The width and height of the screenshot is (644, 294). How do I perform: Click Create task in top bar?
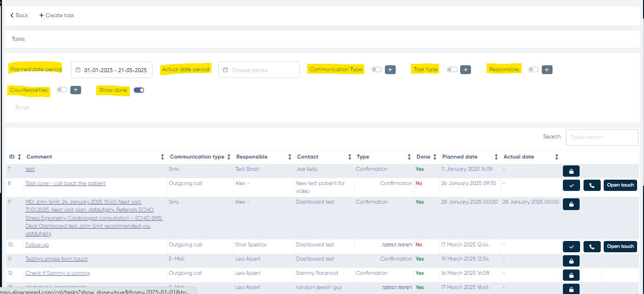(57, 15)
